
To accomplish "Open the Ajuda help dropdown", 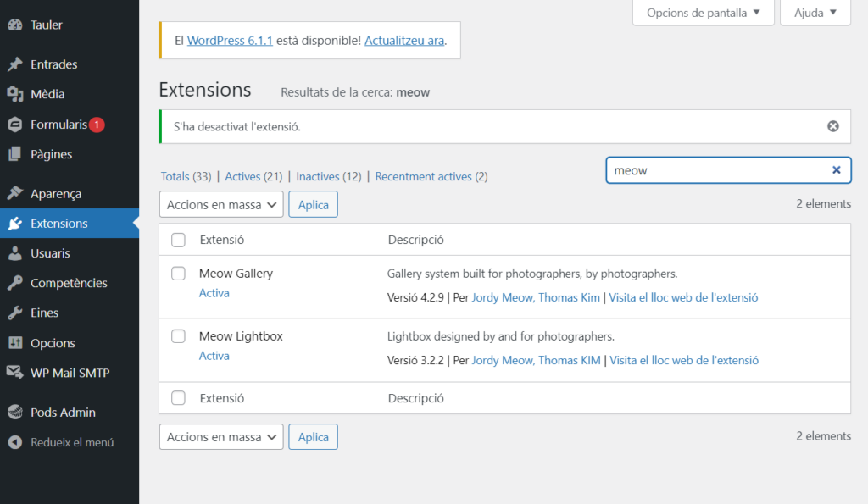I will pos(815,13).
